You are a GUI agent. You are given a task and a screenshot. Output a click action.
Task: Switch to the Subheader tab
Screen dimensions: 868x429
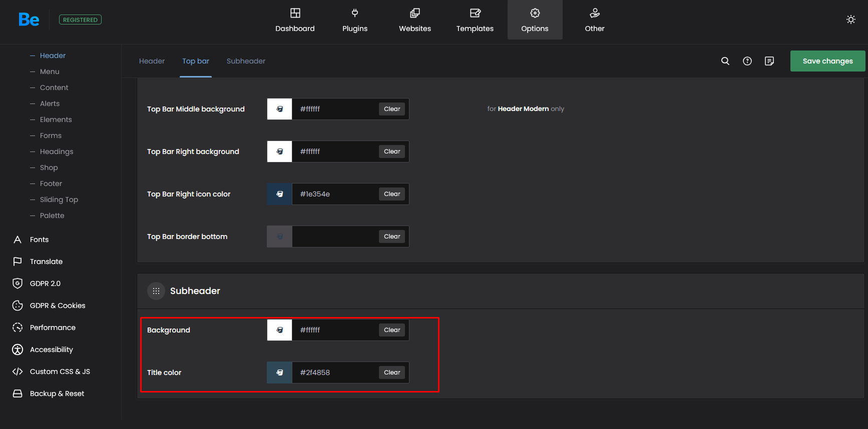[x=246, y=61]
